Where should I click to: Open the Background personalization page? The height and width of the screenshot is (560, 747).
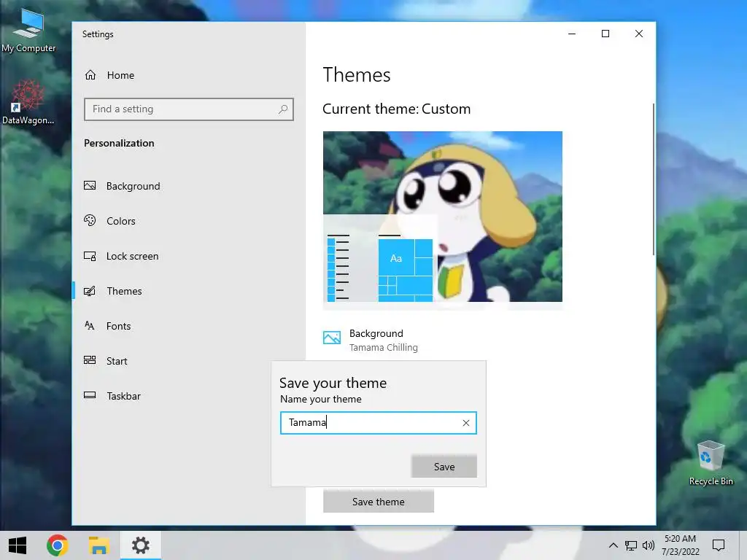pos(189,186)
